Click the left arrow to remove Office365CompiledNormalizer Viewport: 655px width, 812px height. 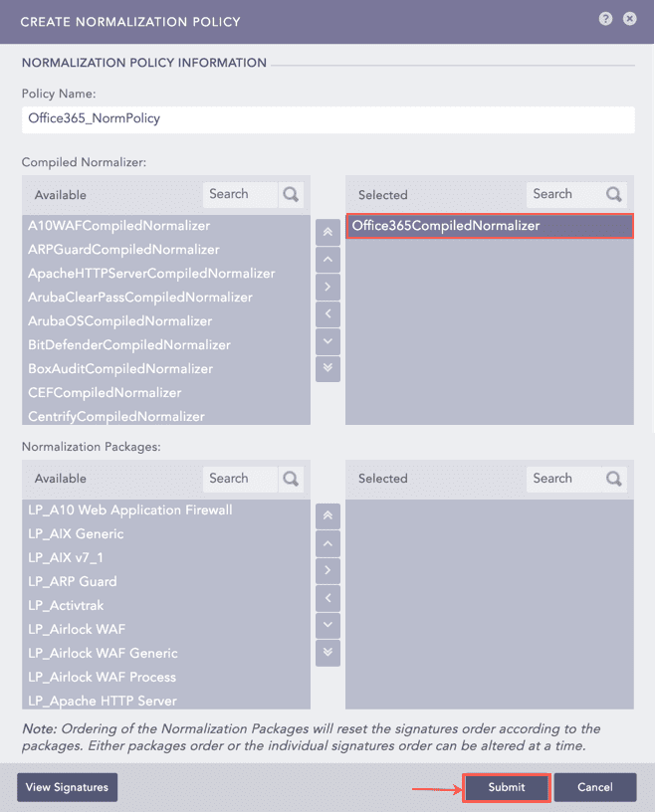click(327, 314)
